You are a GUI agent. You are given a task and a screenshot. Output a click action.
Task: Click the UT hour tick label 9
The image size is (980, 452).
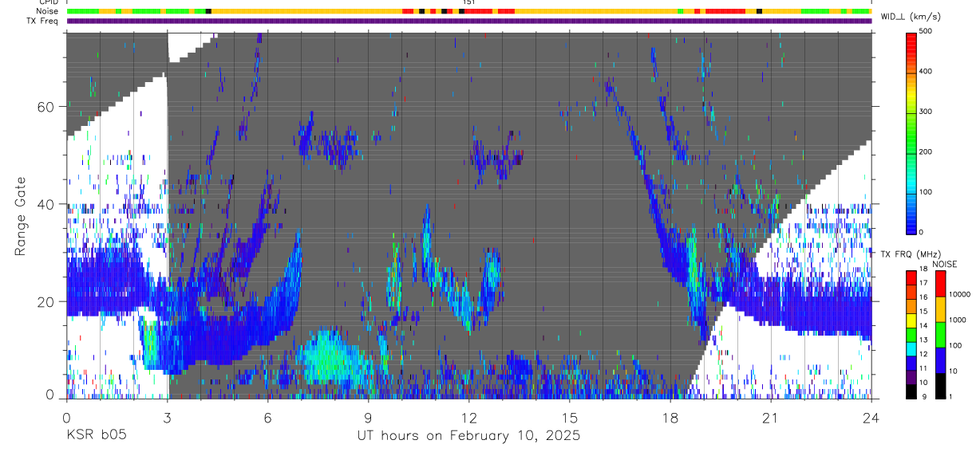click(x=369, y=417)
